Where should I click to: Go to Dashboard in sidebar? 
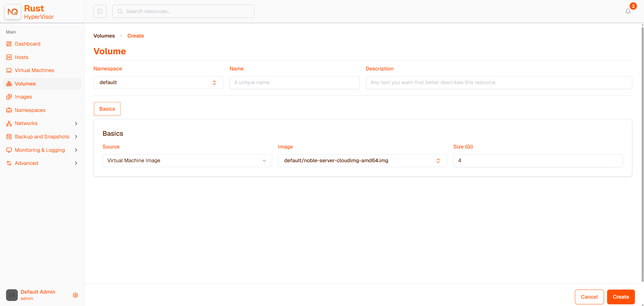tap(42, 44)
